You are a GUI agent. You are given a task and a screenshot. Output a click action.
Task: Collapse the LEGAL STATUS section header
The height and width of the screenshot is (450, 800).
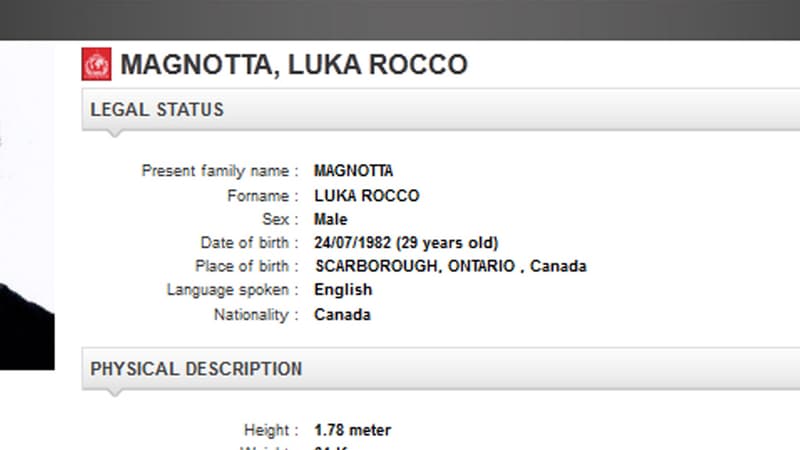tap(441, 109)
